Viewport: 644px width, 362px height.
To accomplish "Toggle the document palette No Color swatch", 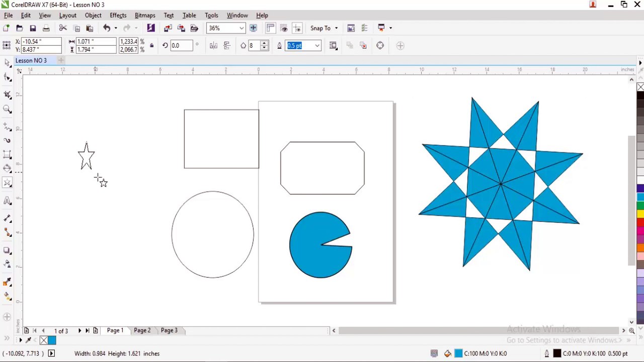I will 44,341.
